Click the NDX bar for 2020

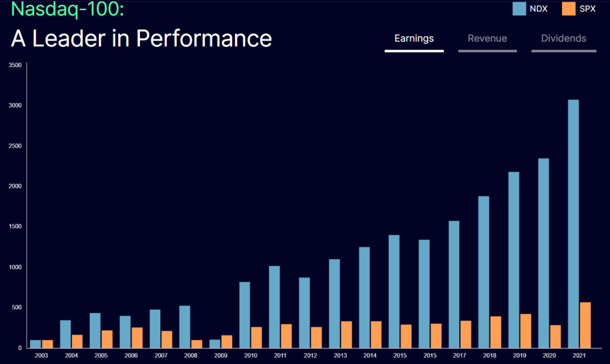coord(543,253)
